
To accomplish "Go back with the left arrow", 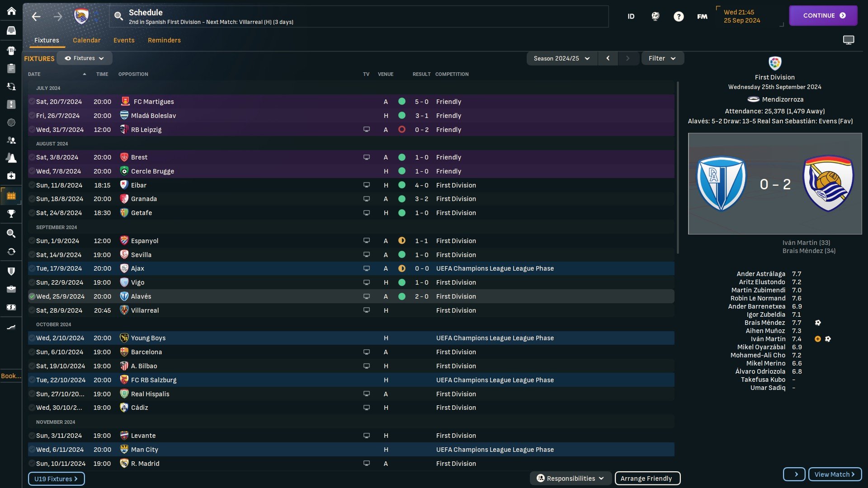I will point(36,17).
